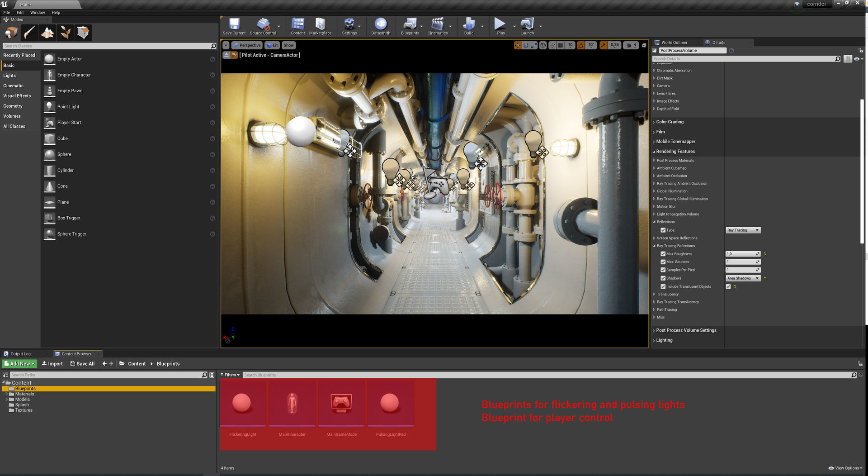Expand the Materials folder in tree
This screenshot has height=476, width=868.
pos(6,394)
